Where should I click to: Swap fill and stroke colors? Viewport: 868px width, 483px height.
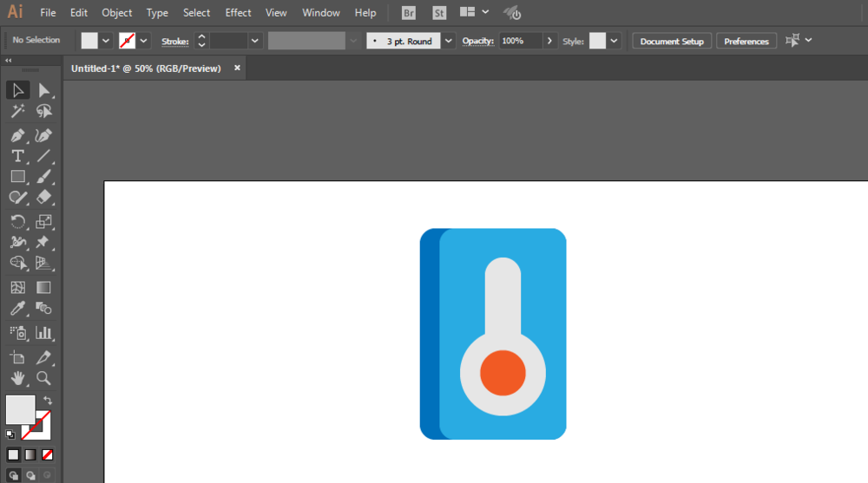pyautogui.click(x=48, y=400)
